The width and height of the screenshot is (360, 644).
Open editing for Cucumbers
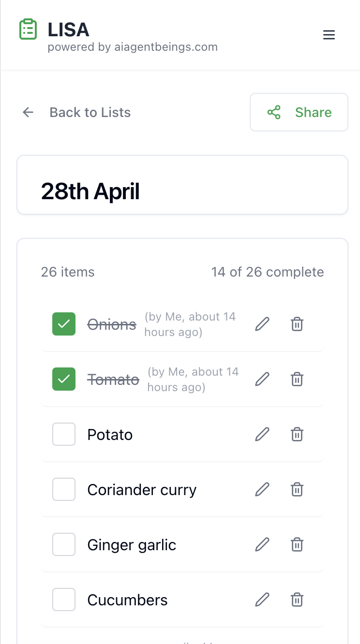[262, 600]
